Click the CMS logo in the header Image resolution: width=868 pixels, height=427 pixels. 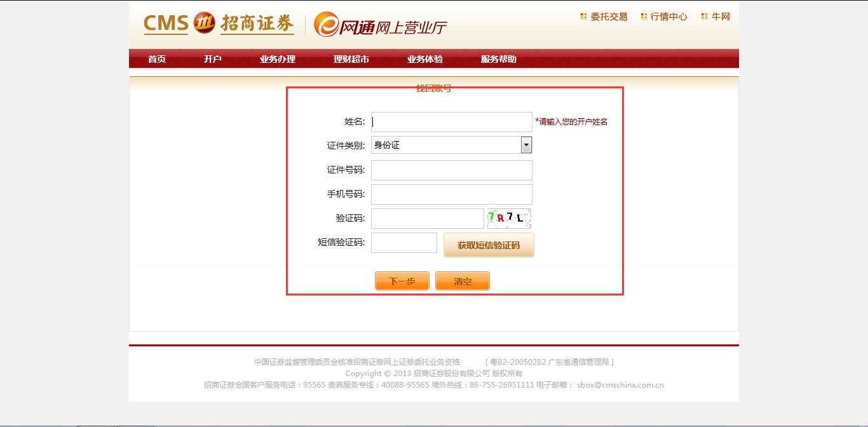[x=165, y=23]
